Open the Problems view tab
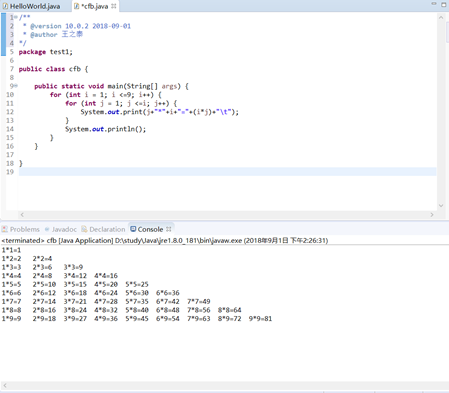 coord(21,229)
